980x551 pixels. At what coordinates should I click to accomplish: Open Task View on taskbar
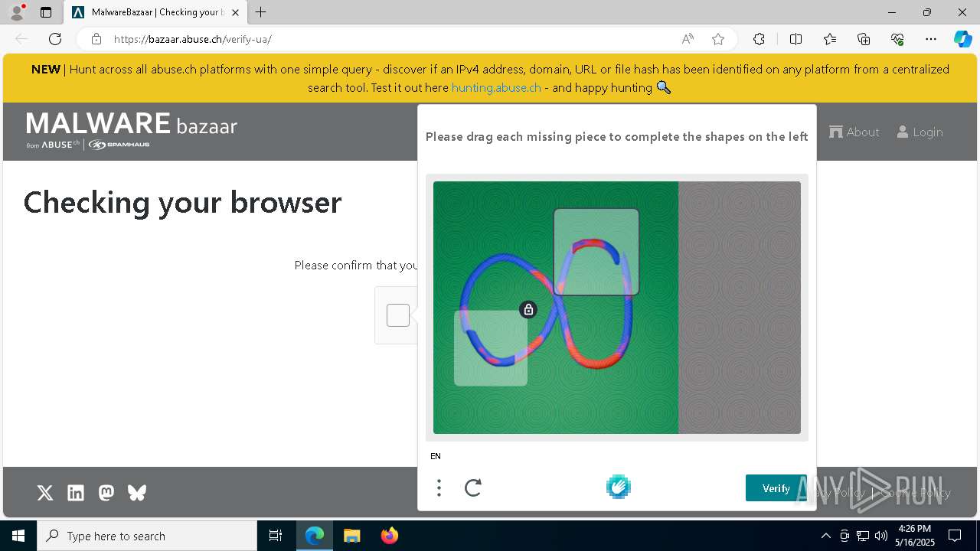(x=276, y=536)
